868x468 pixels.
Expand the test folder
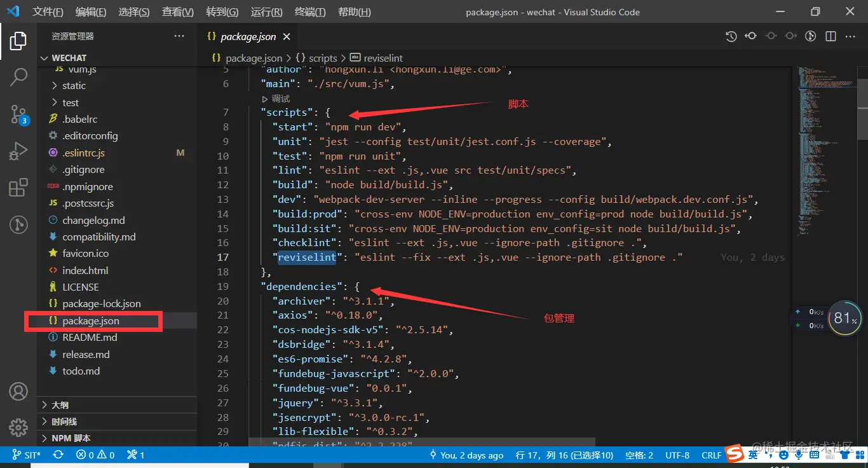[x=117, y=102]
